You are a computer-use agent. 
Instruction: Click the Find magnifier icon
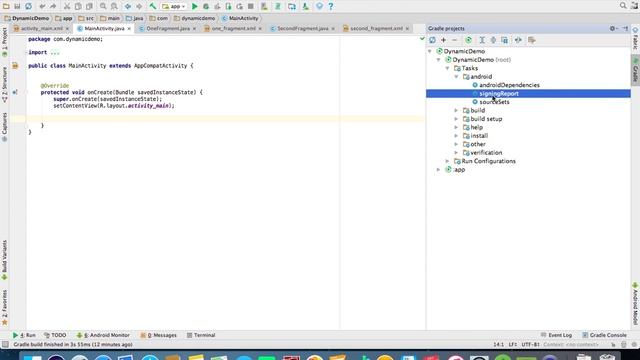point(103,6)
